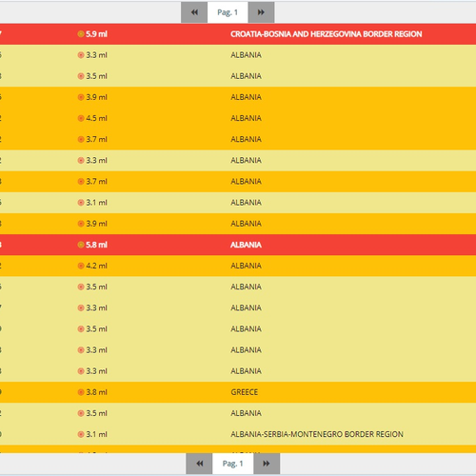Click the bottom previous page arrow button

point(199,464)
